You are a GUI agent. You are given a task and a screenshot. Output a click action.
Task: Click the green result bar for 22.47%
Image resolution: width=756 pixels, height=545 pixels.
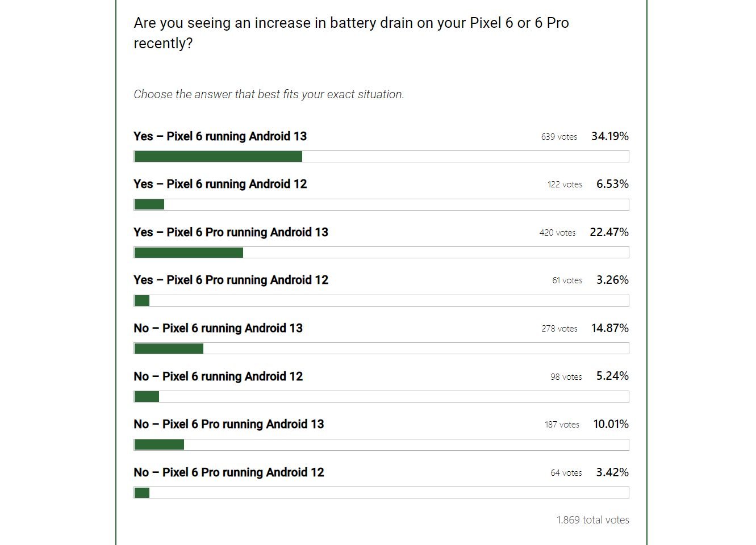click(189, 253)
